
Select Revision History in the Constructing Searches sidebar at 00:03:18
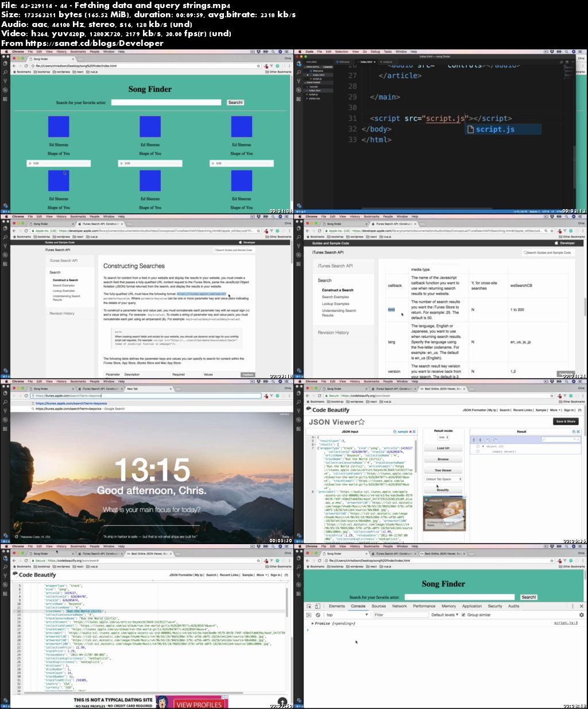[61, 313]
